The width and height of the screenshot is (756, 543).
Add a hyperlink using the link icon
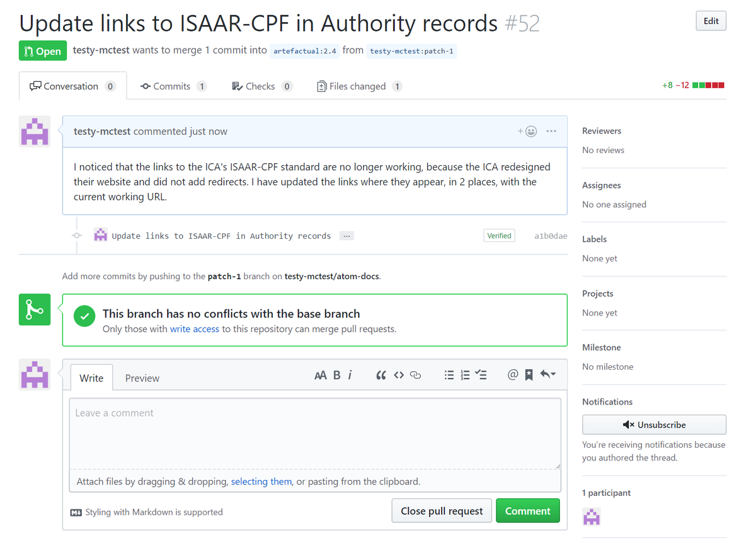point(415,375)
